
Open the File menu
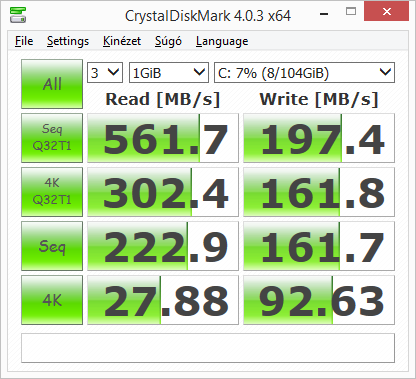24,41
